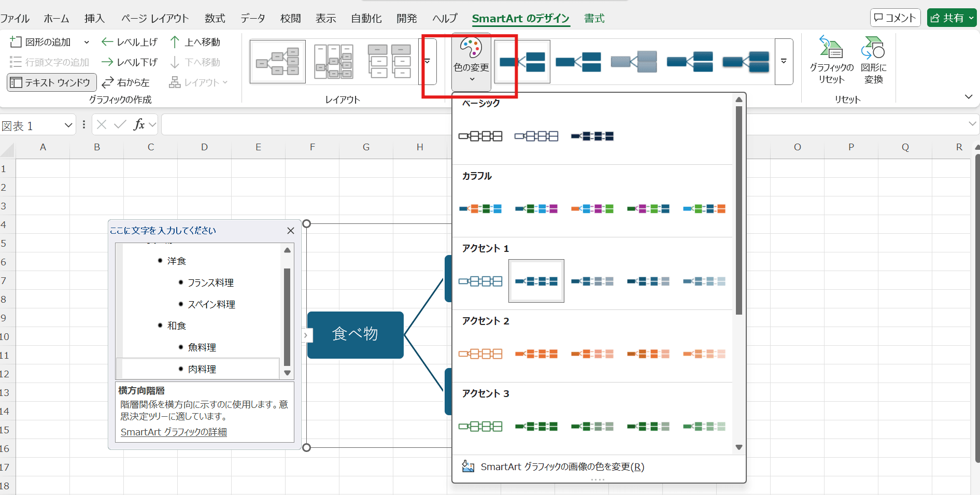Open SmartArt グラフィックの詳細 link

click(174, 432)
